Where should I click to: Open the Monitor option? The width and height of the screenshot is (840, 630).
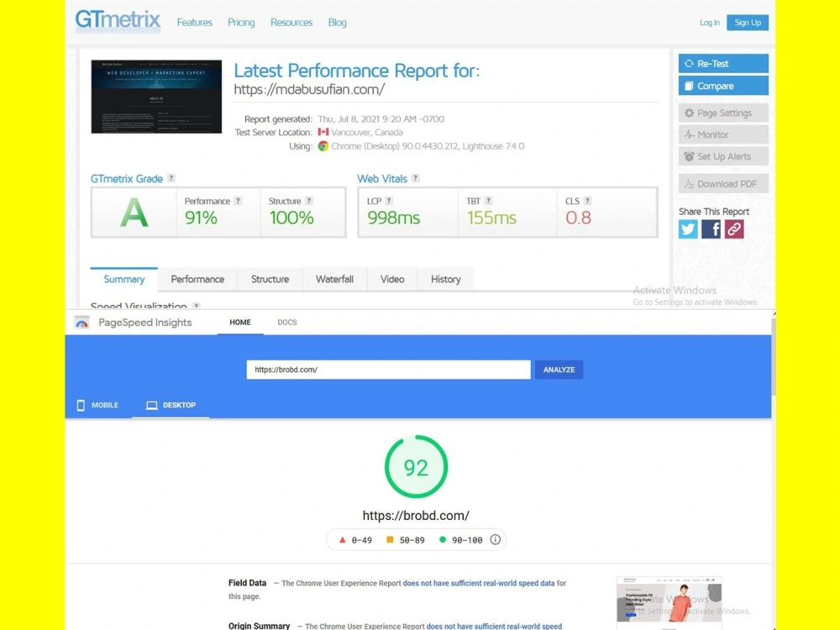pyautogui.click(x=723, y=134)
